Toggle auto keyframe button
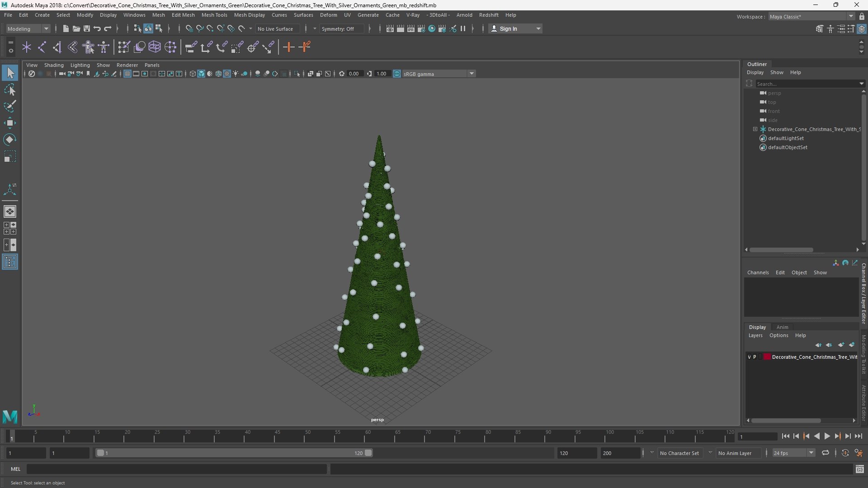Screen dimensions: 868x488 click(845, 453)
